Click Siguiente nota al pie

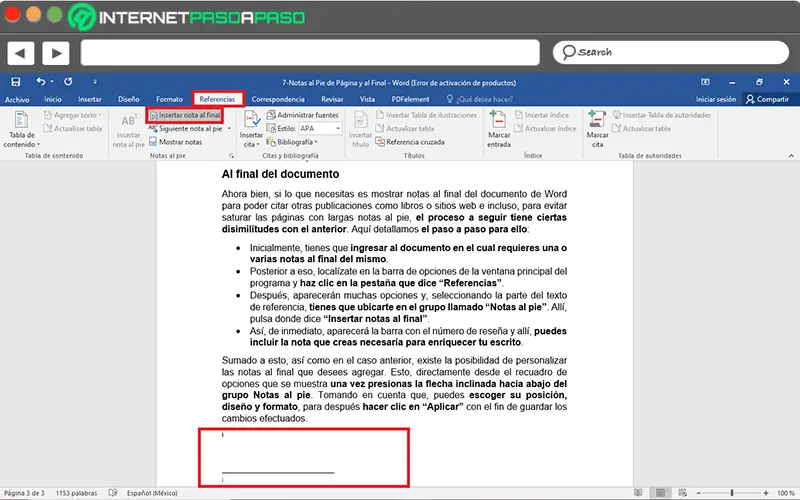click(x=186, y=129)
